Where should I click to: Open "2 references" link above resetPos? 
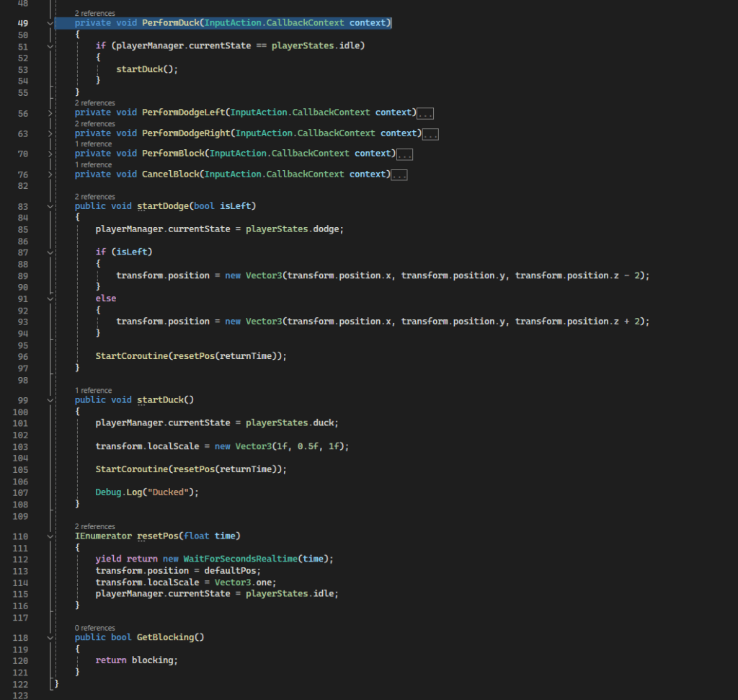tap(94, 526)
